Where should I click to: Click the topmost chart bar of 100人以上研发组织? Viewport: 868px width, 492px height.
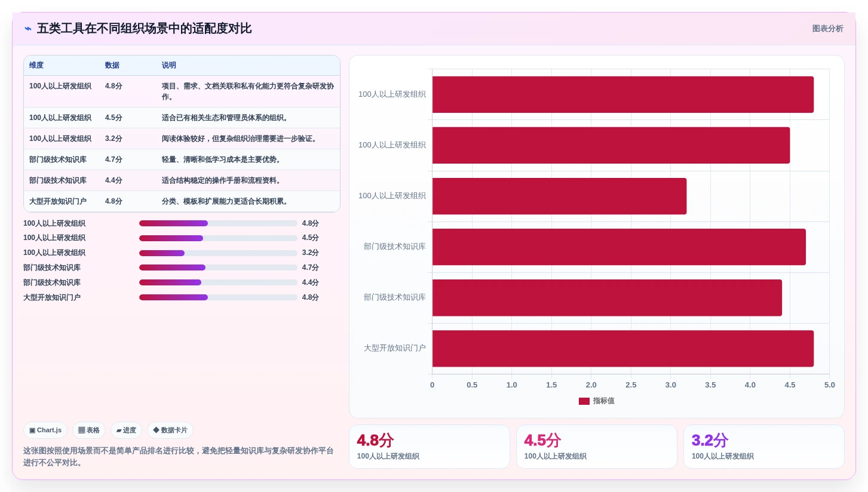(623, 94)
